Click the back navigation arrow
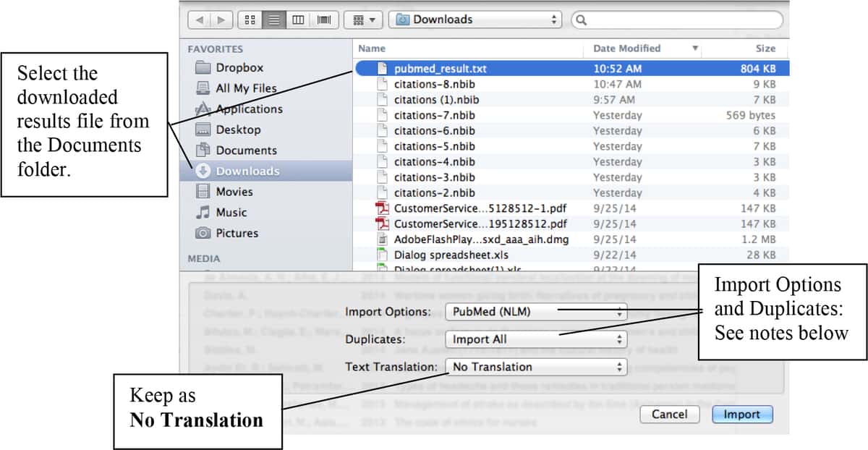Screen dimensions: 868x450 pyautogui.click(x=200, y=20)
